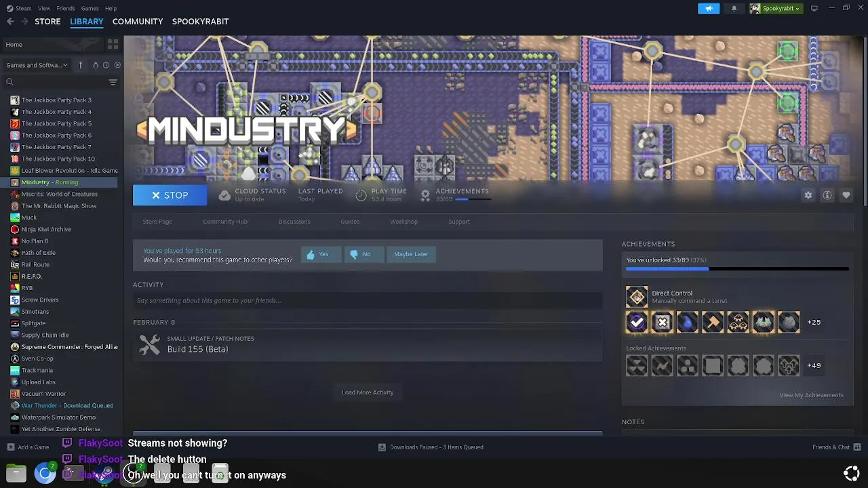The width and height of the screenshot is (868, 488).
Task: Switch to Big Picture mode icon
Action: [814, 8]
